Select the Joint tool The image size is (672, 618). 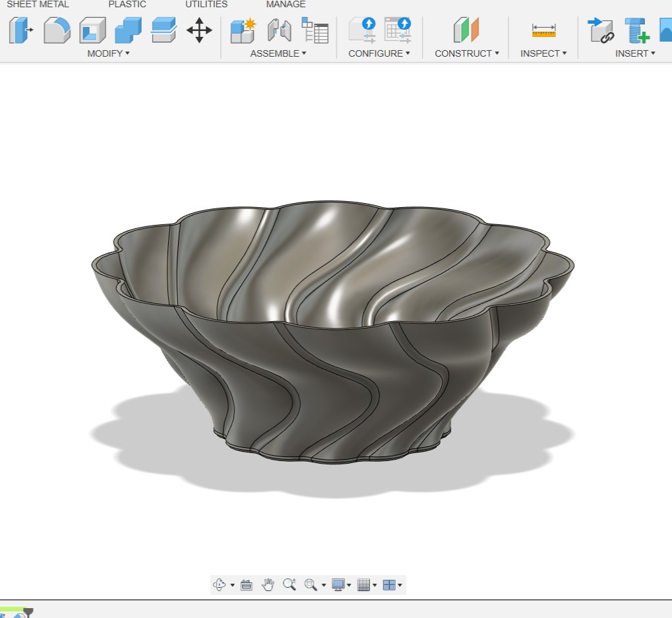280,30
